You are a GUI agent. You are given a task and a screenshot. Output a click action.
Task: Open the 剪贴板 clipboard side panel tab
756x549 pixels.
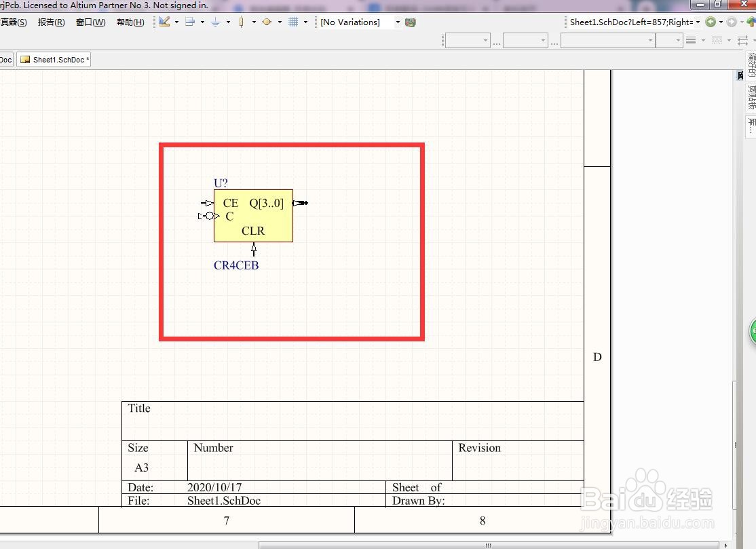pos(751,97)
